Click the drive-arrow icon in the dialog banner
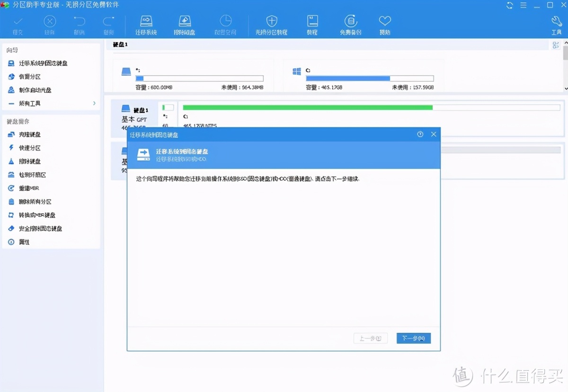 144,155
